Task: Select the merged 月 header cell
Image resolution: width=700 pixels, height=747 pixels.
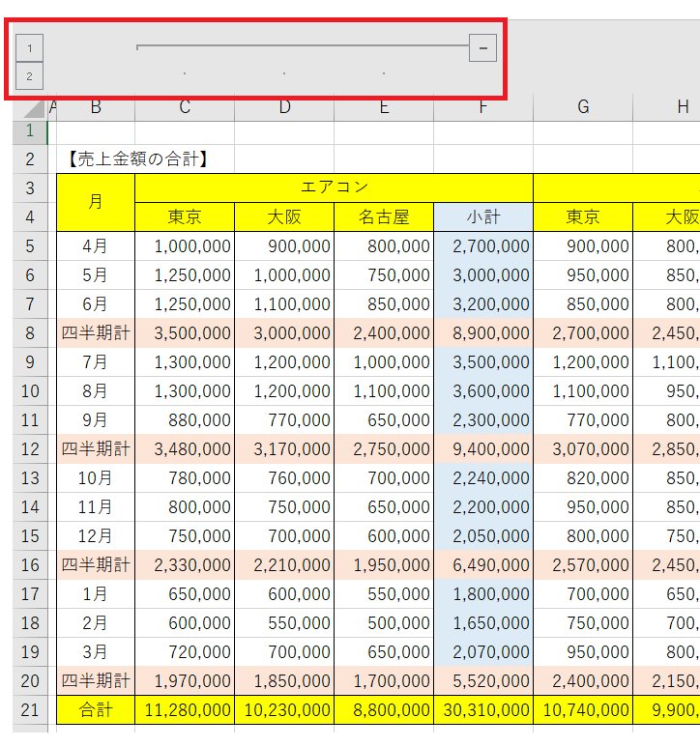Action: tap(96, 203)
